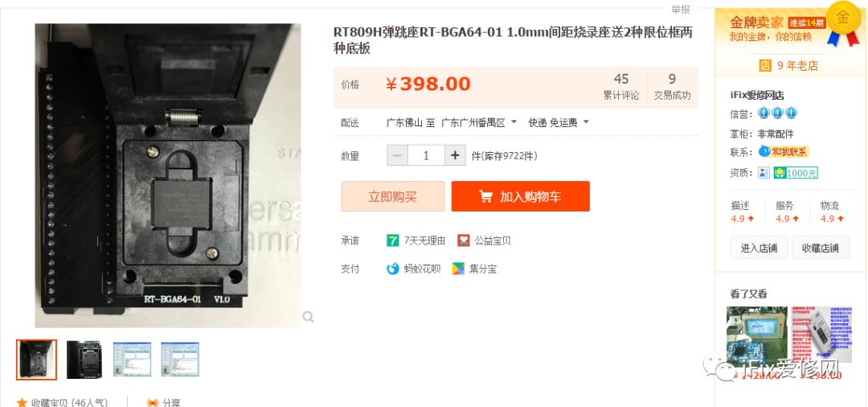Decrease quantity with the minus button
Screen dimensions: 868x407
click(397, 155)
